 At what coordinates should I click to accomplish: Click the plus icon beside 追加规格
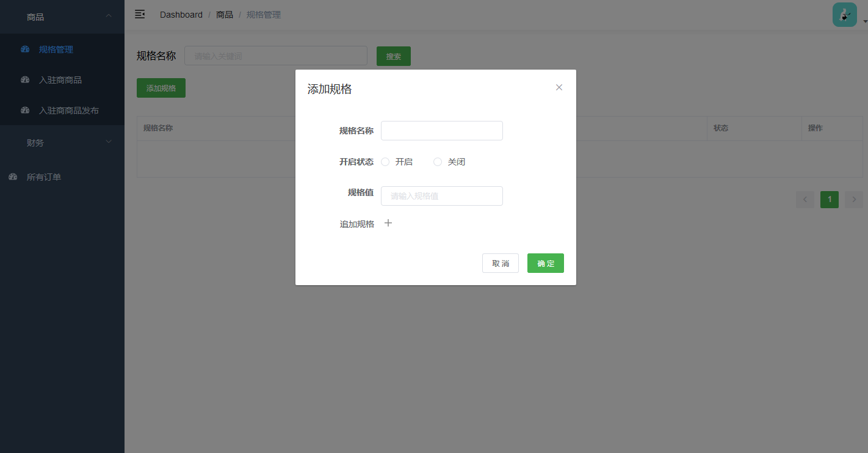(388, 223)
